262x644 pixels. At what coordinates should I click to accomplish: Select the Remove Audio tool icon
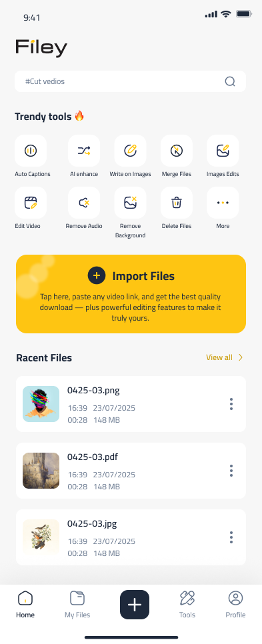tap(84, 203)
